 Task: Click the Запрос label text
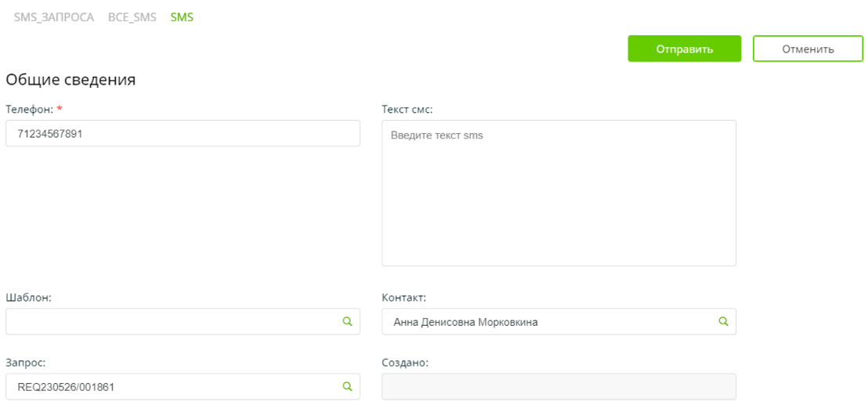pyautogui.click(x=25, y=363)
